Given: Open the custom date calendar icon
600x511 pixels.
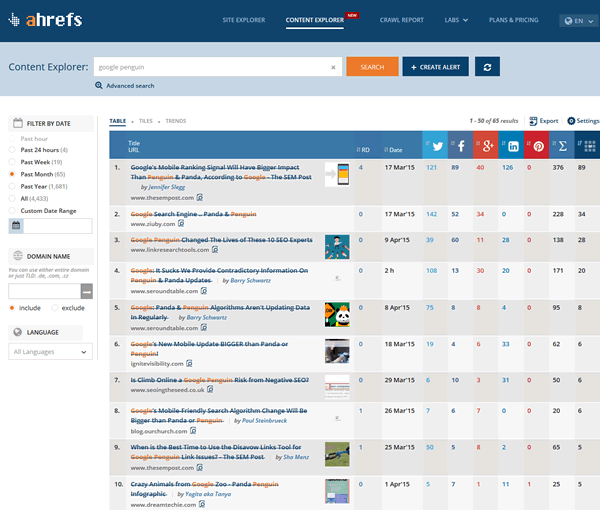Looking at the screenshot, I should point(16,225).
